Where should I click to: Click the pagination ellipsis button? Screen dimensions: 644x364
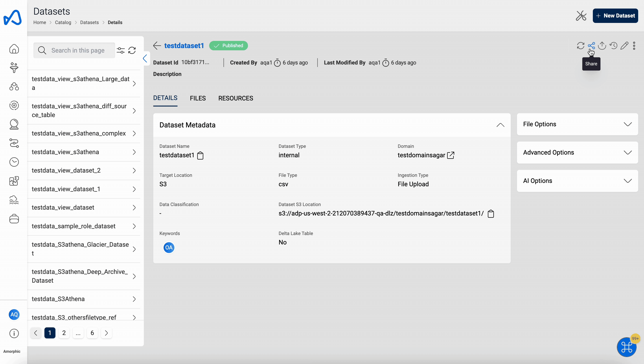click(x=78, y=333)
